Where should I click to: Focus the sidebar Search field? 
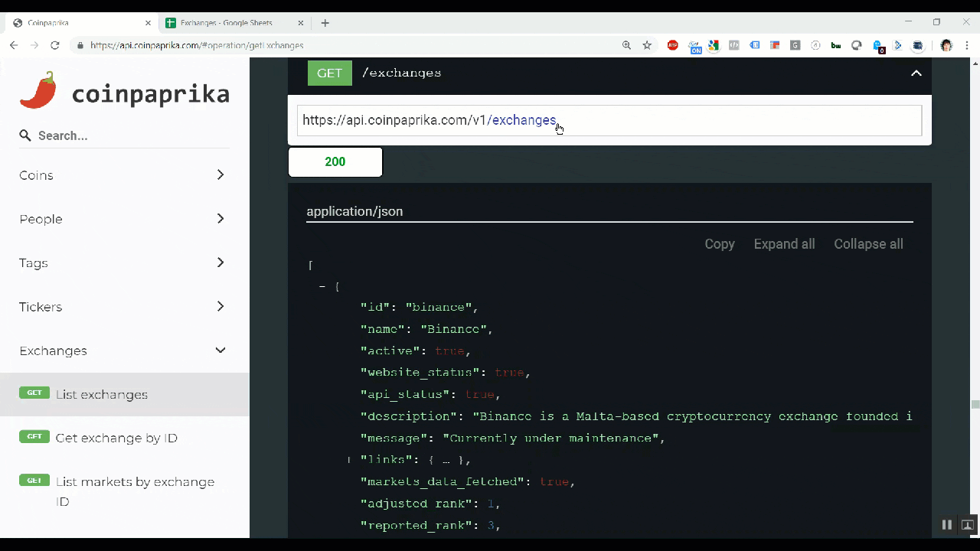pos(124,135)
